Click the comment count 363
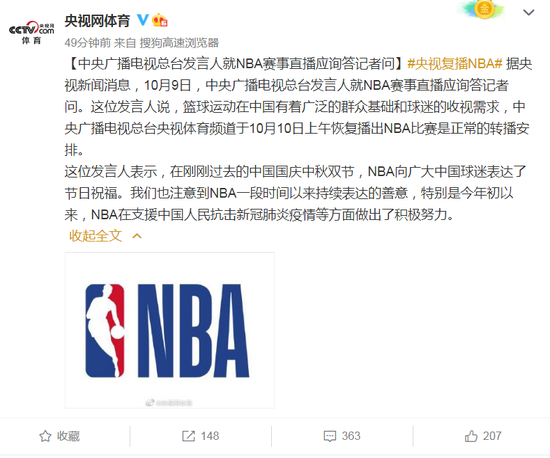550x458 pixels. pos(351,436)
